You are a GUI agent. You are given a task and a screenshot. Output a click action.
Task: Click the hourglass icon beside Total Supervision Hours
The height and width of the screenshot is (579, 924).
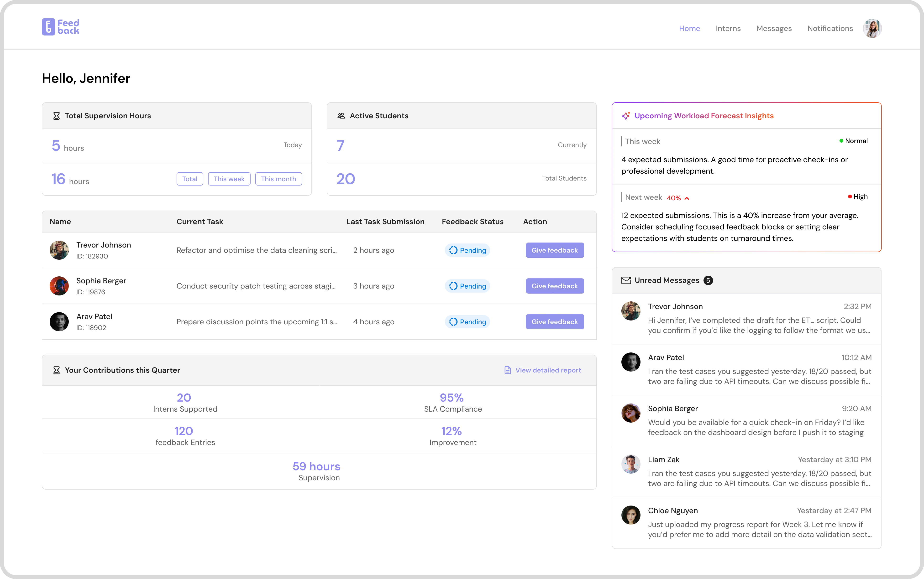tap(56, 116)
